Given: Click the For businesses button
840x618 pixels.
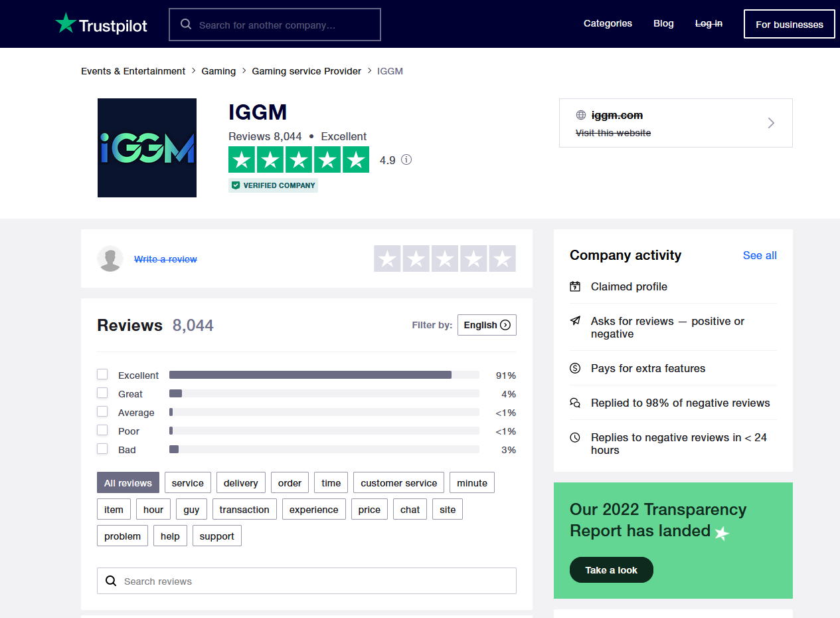Looking at the screenshot, I should point(790,24).
